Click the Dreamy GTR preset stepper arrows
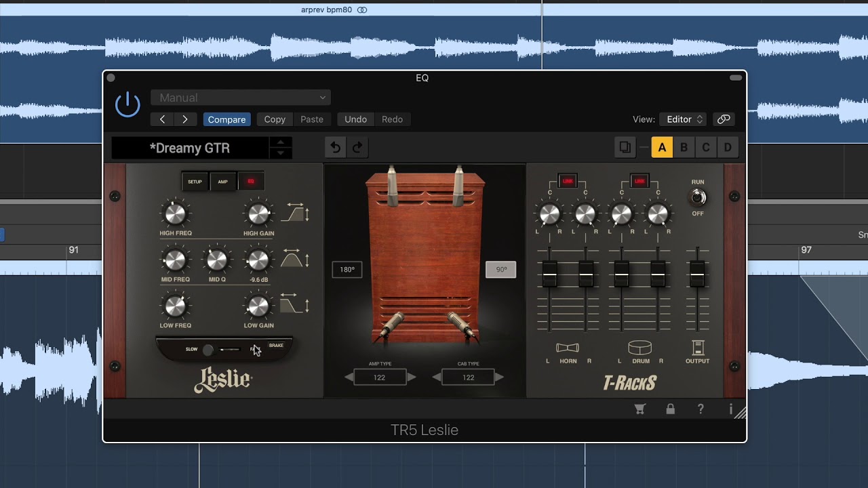Image resolution: width=868 pixels, height=488 pixels. pos(280,148)
